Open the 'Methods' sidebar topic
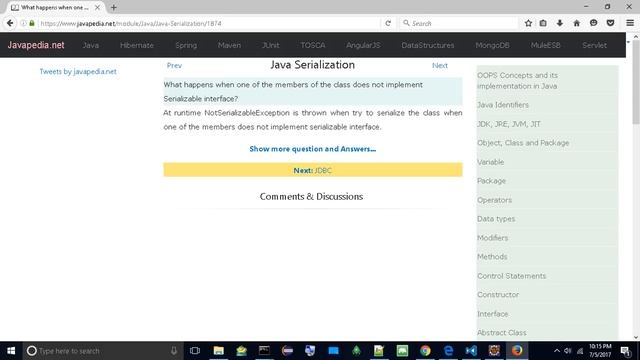640x360 pixels. 492,257
